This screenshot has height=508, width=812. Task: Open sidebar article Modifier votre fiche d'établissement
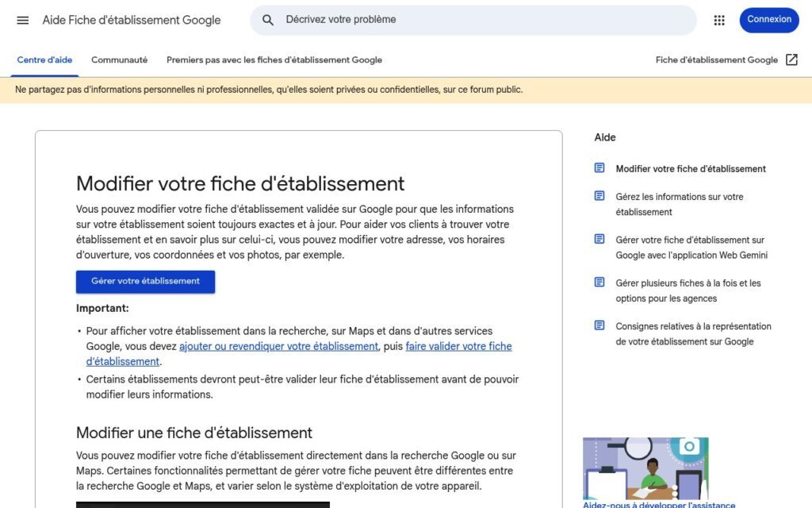(691, 169)
